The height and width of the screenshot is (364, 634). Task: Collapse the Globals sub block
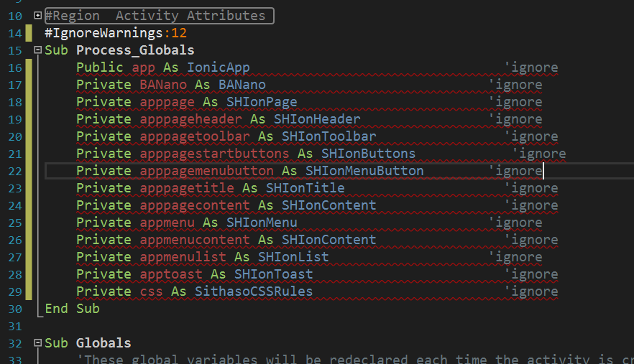pos(37,343)
